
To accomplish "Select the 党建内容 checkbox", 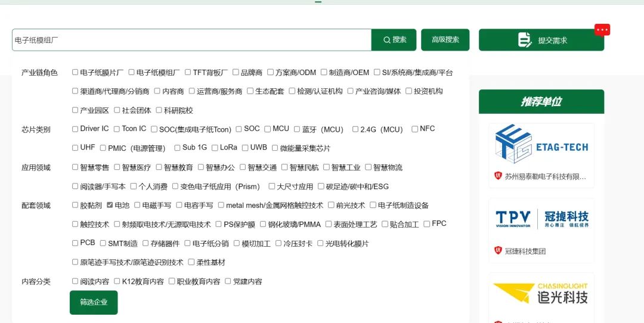I will pyautogui.click(x=228, y=281).
